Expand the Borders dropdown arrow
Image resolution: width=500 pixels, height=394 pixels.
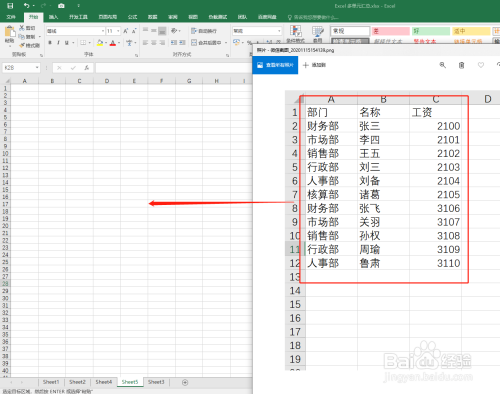[90, 43]
